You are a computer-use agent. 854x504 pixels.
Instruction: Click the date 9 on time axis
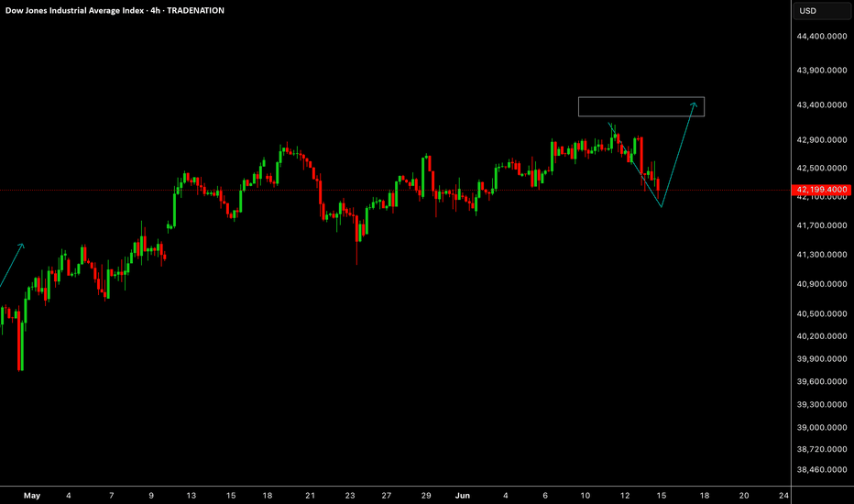pyautogui.click(x=151, y=496)
